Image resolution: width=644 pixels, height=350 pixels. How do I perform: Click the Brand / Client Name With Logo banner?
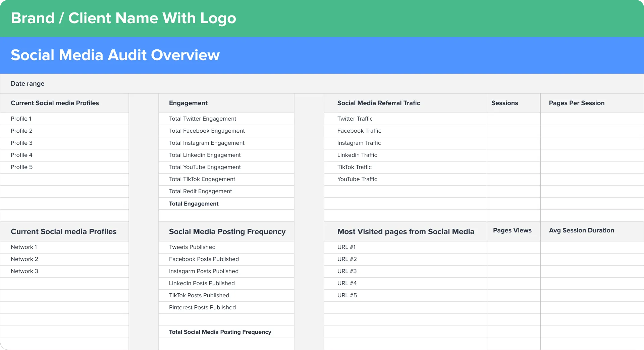(x=123, y=18)
